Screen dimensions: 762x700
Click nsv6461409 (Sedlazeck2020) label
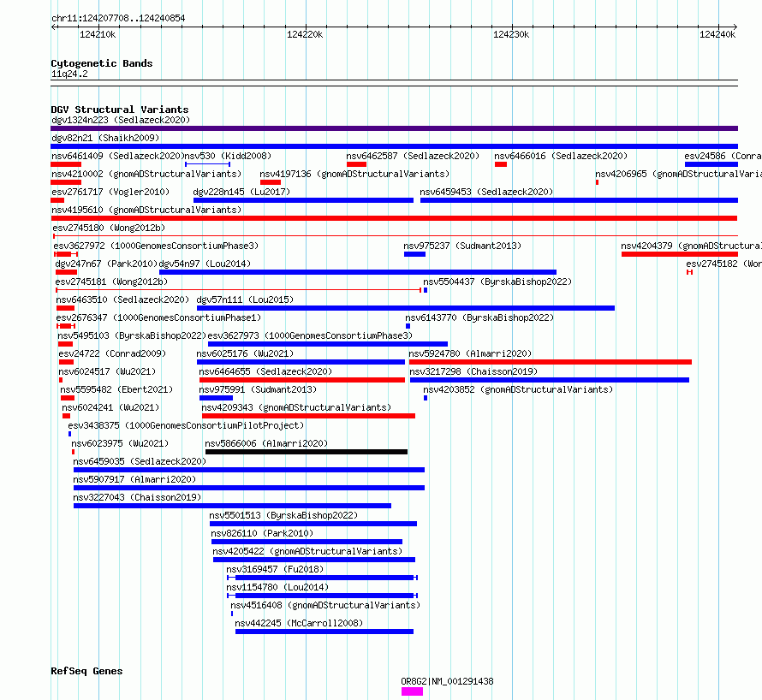pos(117,156)
